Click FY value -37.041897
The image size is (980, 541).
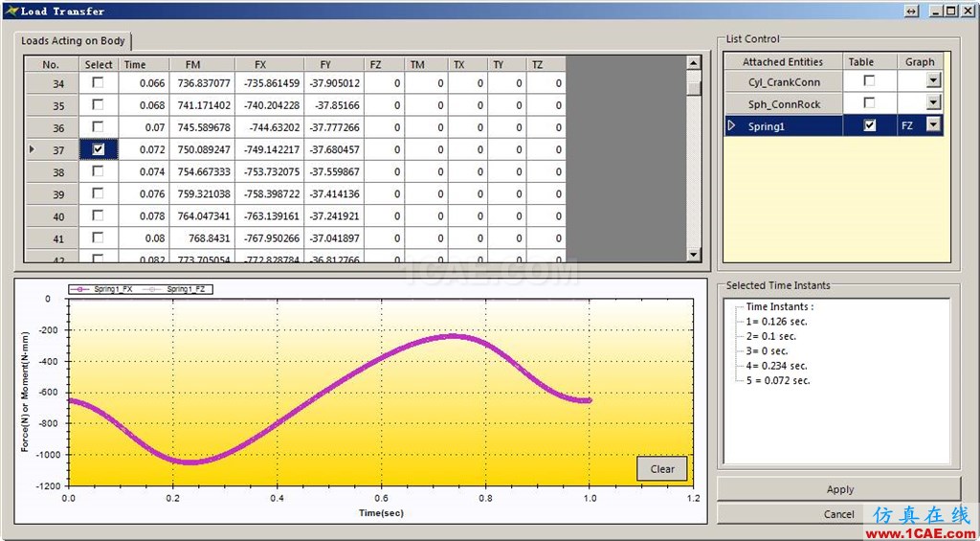point(335,238)
